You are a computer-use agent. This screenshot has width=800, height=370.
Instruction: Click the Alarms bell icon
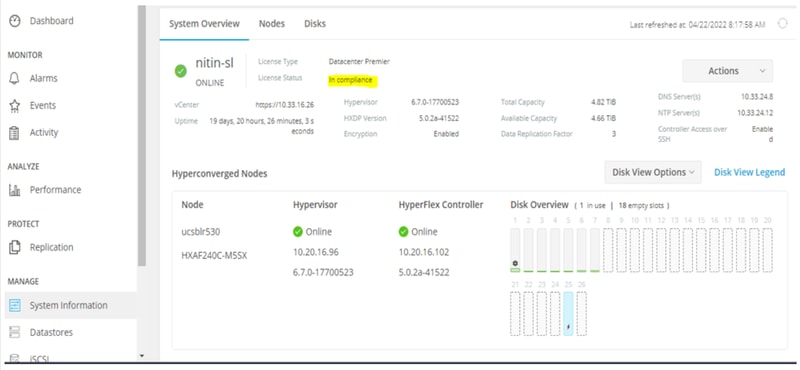coord(15,79)
